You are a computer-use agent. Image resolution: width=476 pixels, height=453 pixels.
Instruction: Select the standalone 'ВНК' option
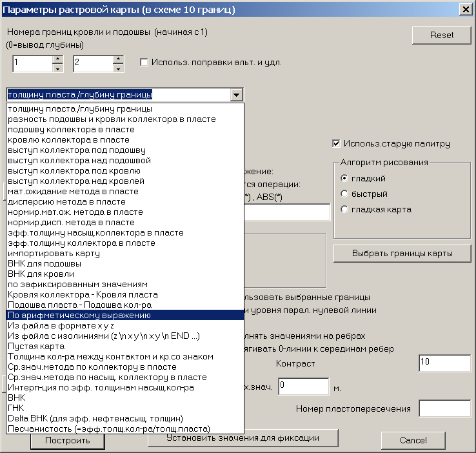[x=125, y=398]
